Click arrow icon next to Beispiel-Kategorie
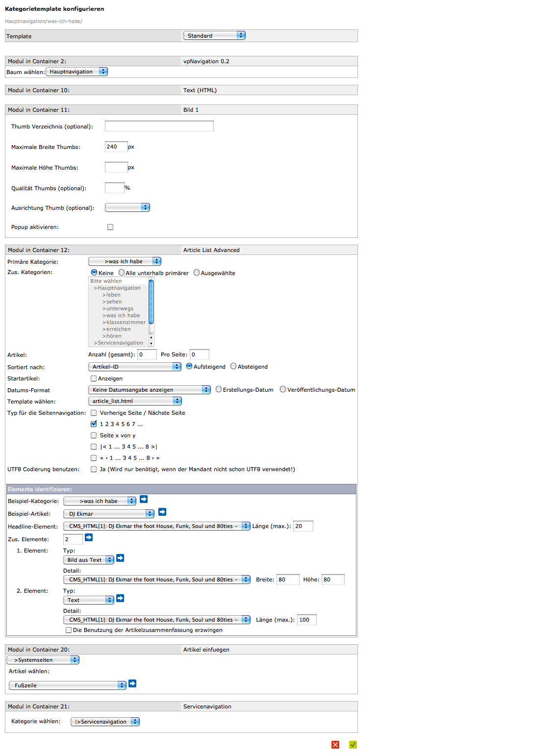Viewport: 556px width, 756px height. [x=144, y=499]
